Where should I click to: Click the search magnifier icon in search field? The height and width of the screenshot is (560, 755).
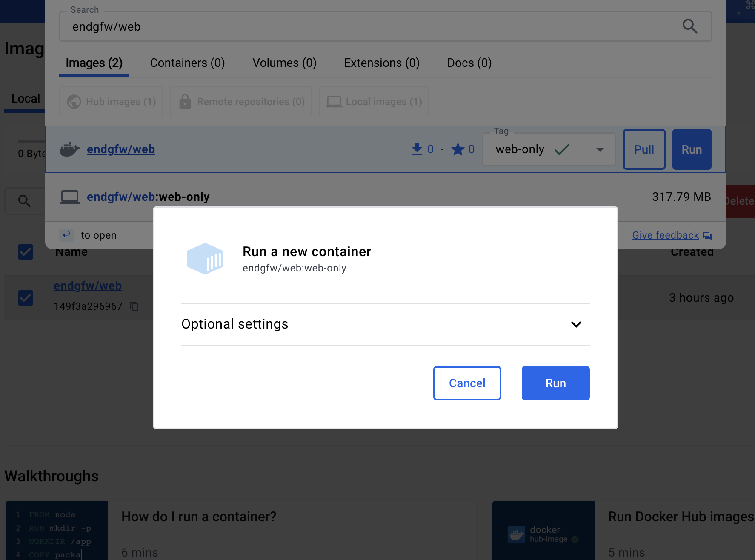coord(689,26)
